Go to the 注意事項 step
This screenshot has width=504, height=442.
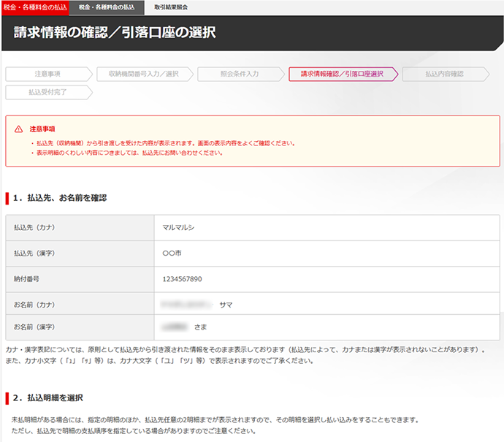coord(47,74)
